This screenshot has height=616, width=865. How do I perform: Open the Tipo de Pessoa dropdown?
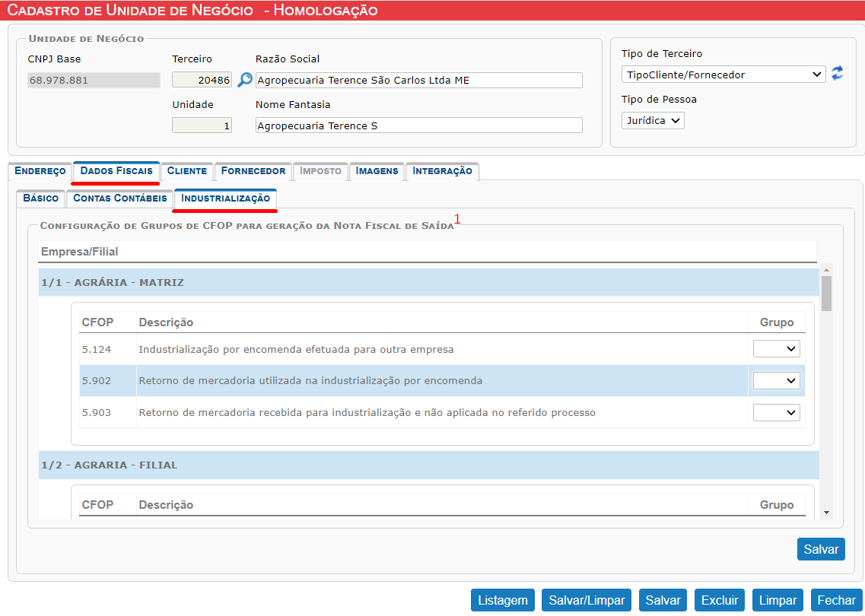(x=653, y=120)
